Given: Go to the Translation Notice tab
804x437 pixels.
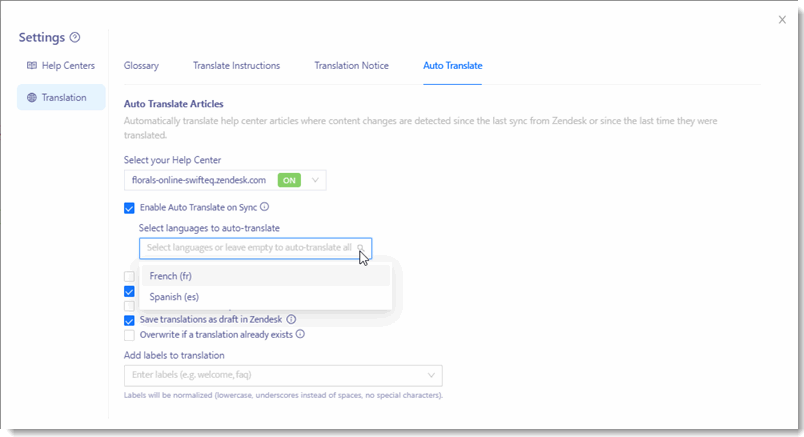Looking at the screenshot, I should (351, 66).
